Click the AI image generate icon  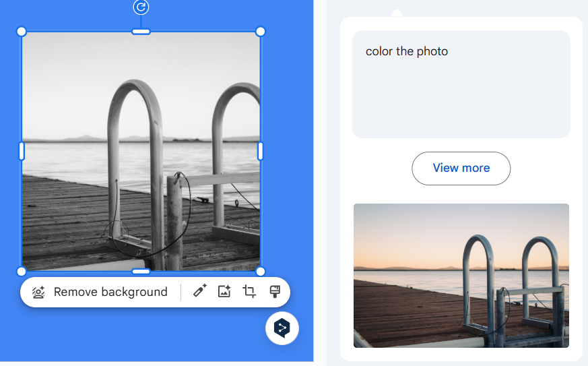(x=224, y=292)
